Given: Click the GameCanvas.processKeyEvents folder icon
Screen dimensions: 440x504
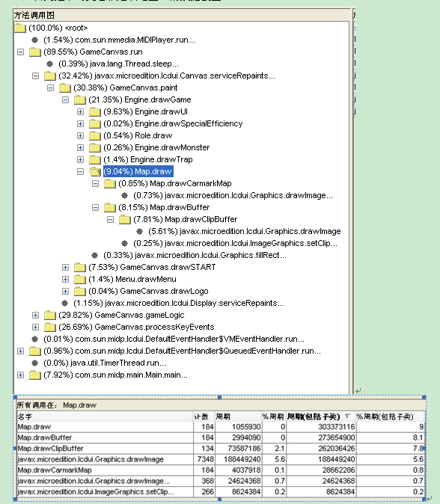Looking at the screenshot, I should click(x=50, y=327).
